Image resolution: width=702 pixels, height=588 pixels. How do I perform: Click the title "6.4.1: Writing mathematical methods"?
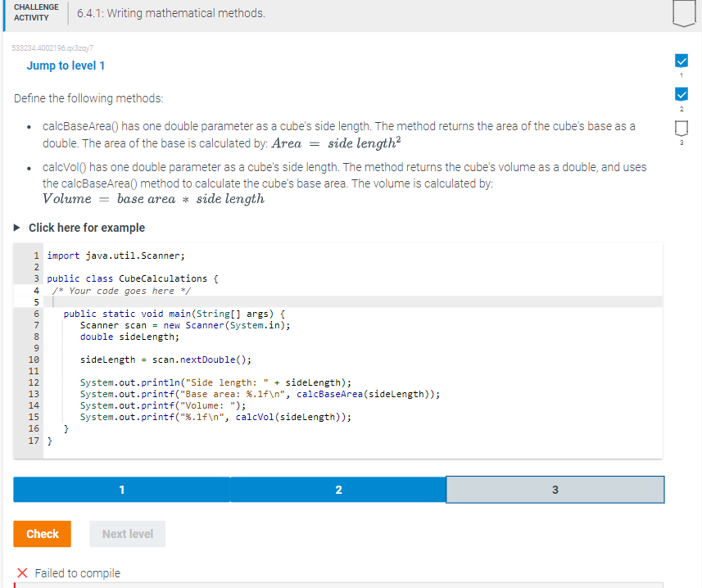pos(170,12)
